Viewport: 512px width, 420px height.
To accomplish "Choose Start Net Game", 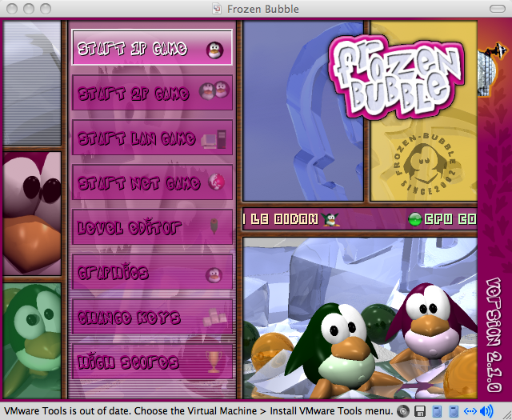I will click(x=152, y=182).
